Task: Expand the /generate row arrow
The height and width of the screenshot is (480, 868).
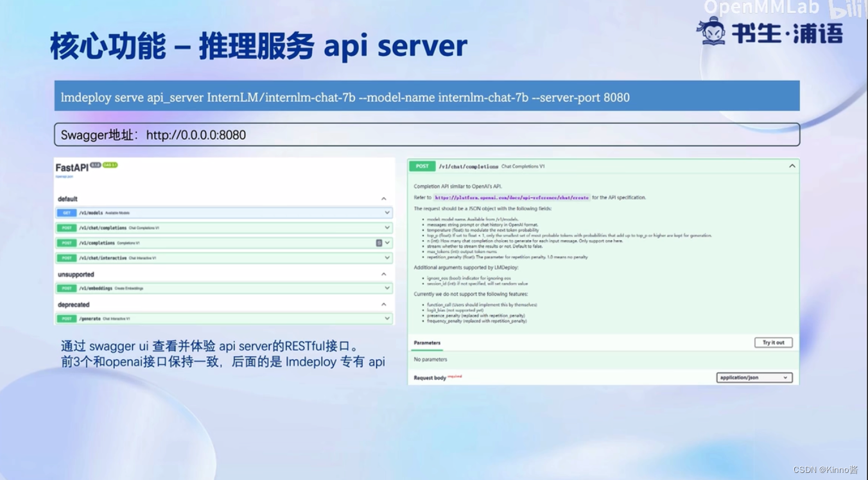Action: click(387, 319)
